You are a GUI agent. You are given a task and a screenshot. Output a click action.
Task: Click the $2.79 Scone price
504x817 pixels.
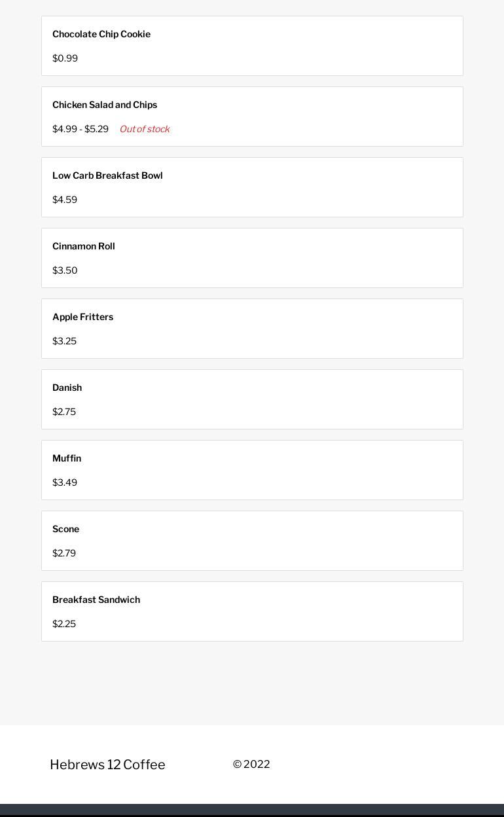64,553
